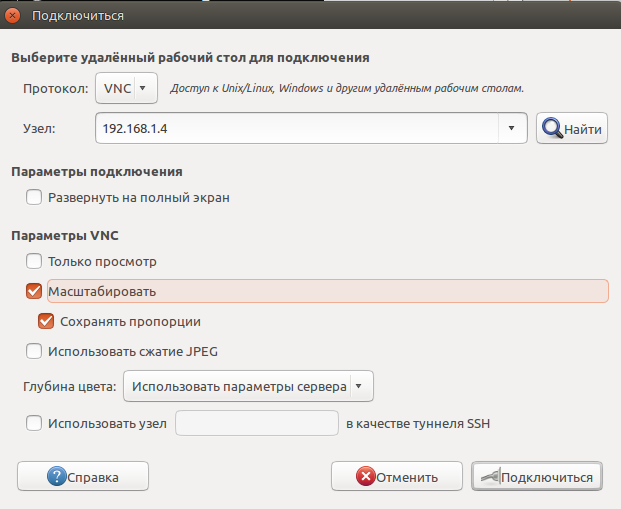Enable Использовать сжатие JPEG
The image size is (621, 509).
pos(35,351)
